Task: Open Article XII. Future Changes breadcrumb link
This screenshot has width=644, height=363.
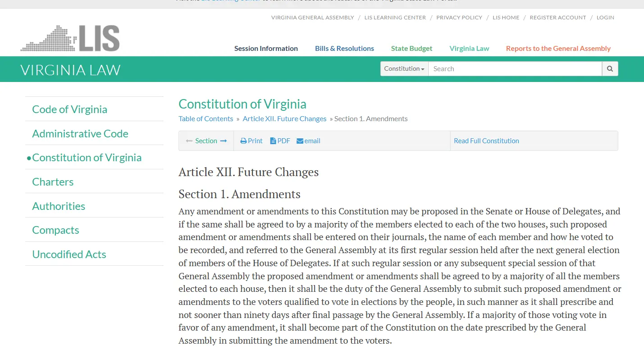Action: 284,119
